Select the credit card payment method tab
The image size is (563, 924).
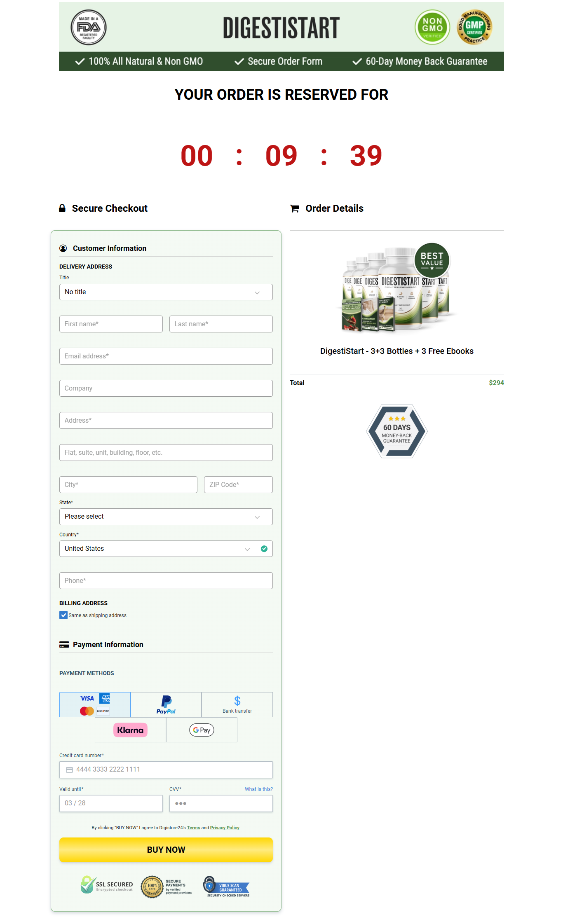[x=95, y=704]
